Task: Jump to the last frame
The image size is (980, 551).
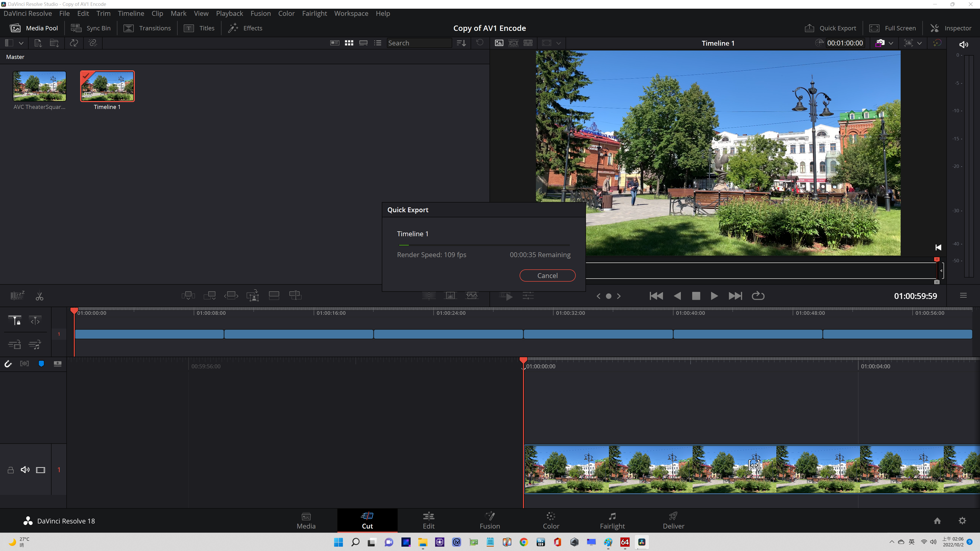Action: pos(735,296)
